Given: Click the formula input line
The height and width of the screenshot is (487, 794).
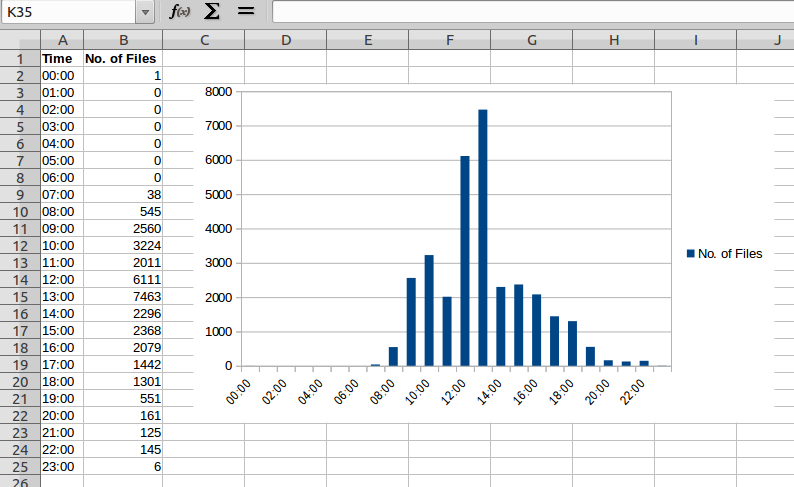Looking at the screenshot, I should 530,12.
